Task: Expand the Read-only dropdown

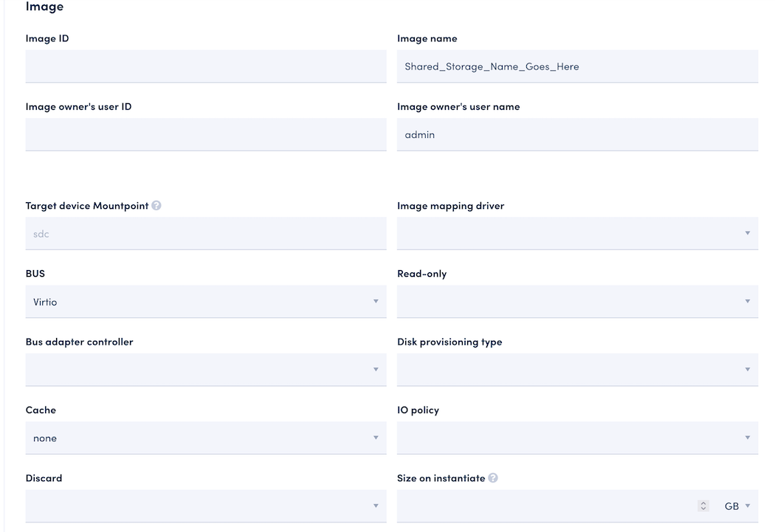Action: click(577, 302)
